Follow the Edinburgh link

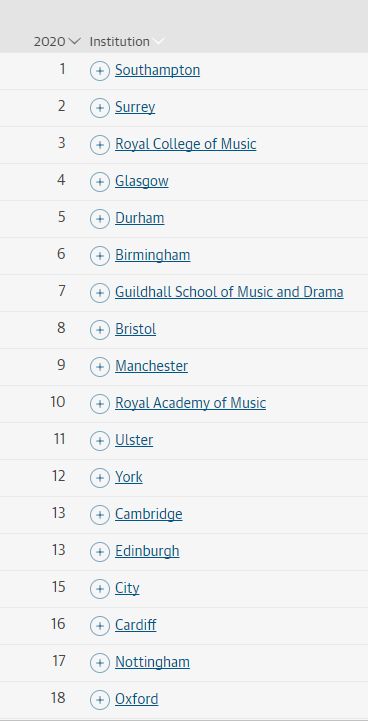pyautogui.click(x=147, y=551)
